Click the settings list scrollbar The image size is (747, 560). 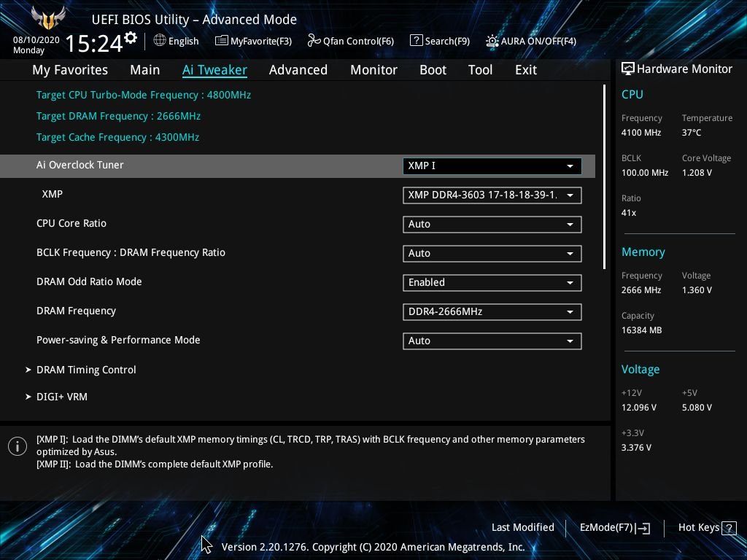pos(604,176)
